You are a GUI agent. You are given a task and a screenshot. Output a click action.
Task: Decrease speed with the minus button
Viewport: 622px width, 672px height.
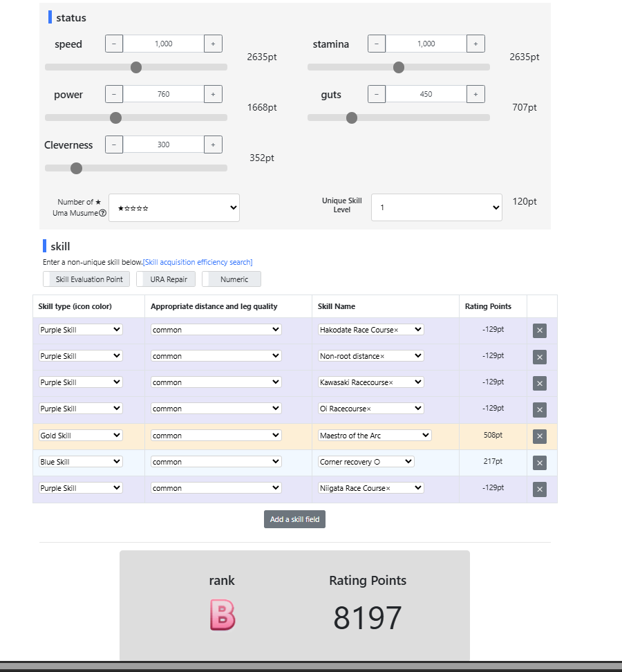point(114,44)
